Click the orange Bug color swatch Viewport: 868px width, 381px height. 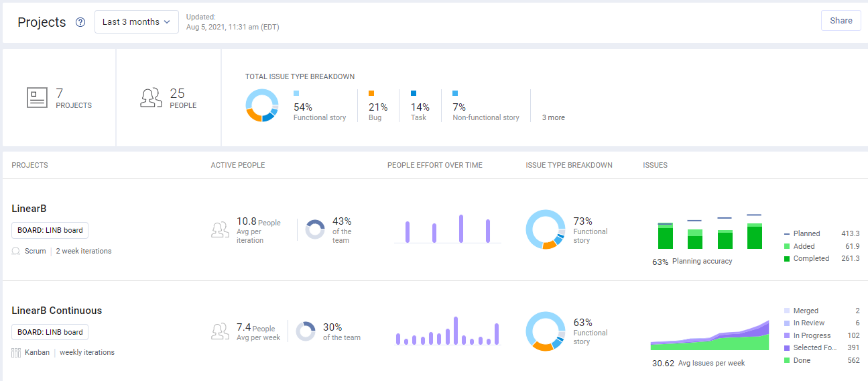371,93
